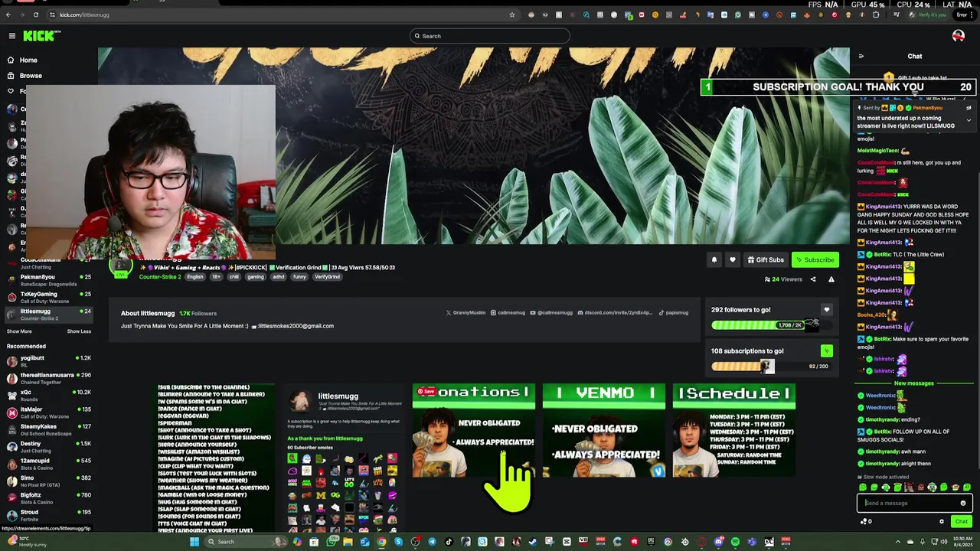Click the green Chat send button
The height and width of the screenshot is (551, 980).
click(x=961, y=521)
